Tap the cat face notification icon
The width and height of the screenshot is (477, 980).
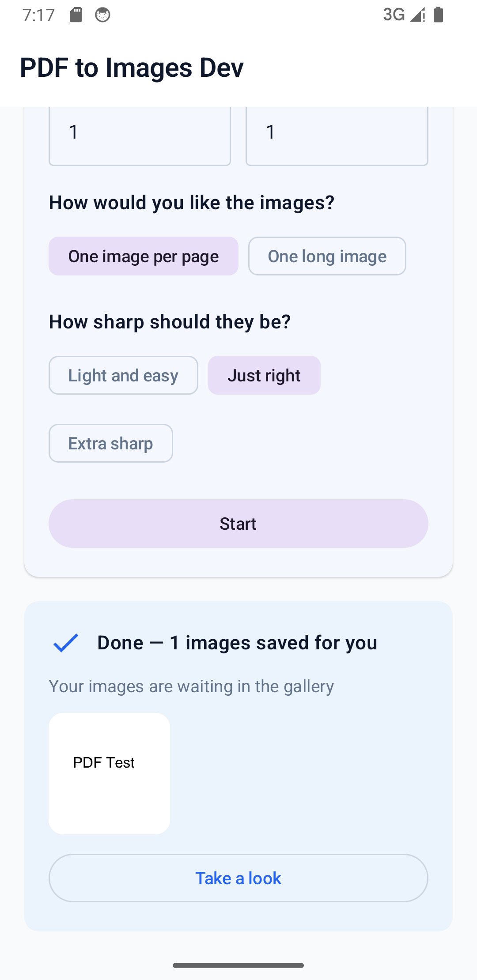[x=102, y=15]
